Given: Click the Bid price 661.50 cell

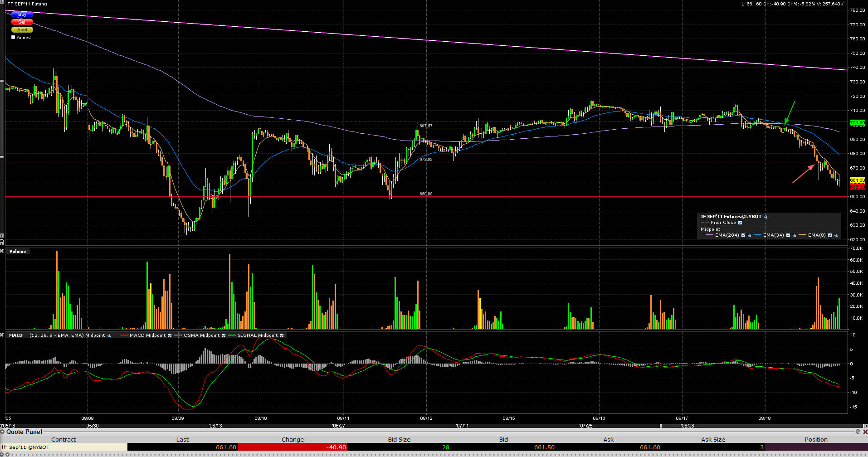Looking at the screenshot, I should coord(503,447).
